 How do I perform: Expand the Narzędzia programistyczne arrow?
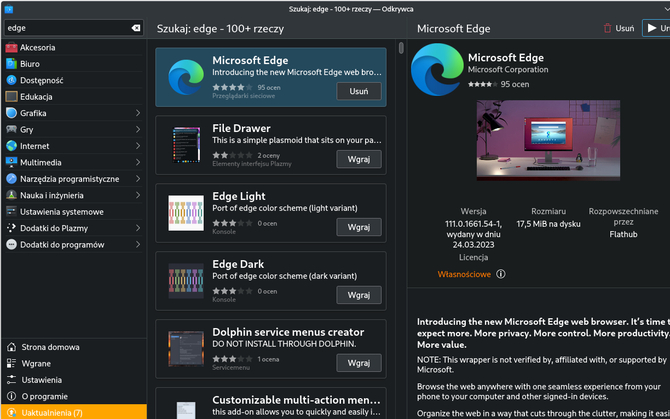pos(138,179)
